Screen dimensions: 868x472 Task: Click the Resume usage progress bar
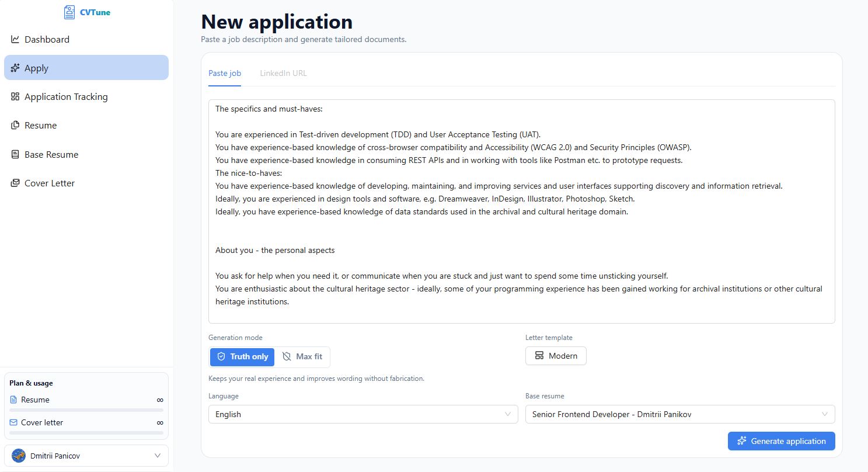tap(86, 410)
